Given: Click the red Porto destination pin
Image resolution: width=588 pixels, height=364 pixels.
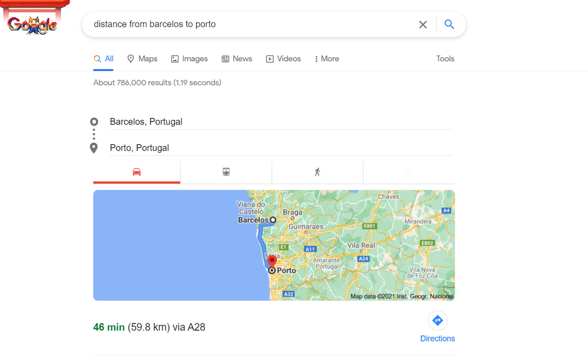Looking at the screenshot, I should click(272, 262).
